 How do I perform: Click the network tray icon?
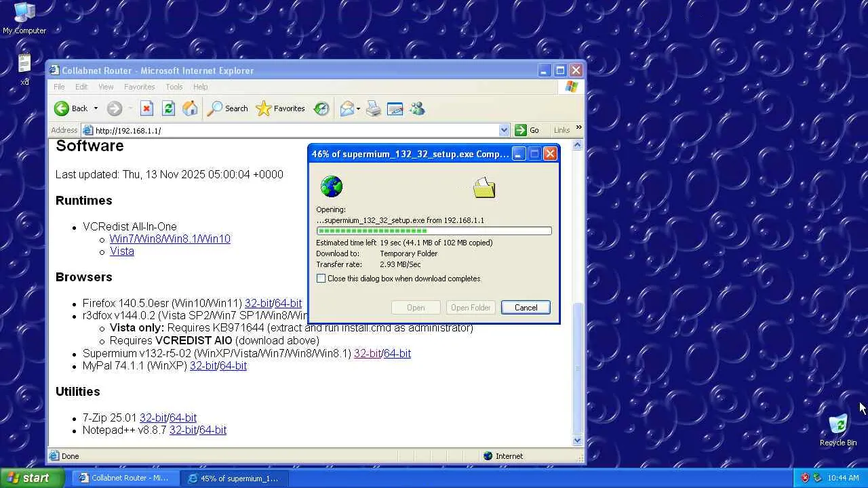[x=817, y=478]
